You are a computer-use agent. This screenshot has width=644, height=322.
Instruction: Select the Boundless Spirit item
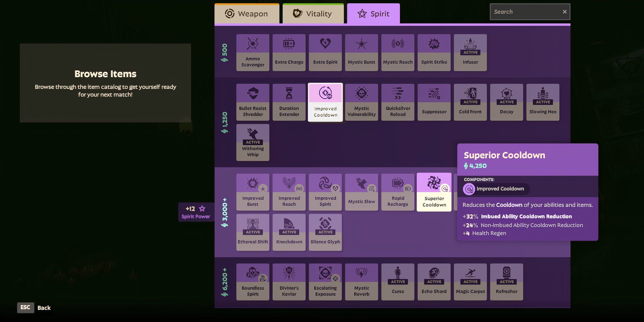(x=253, y=282)
